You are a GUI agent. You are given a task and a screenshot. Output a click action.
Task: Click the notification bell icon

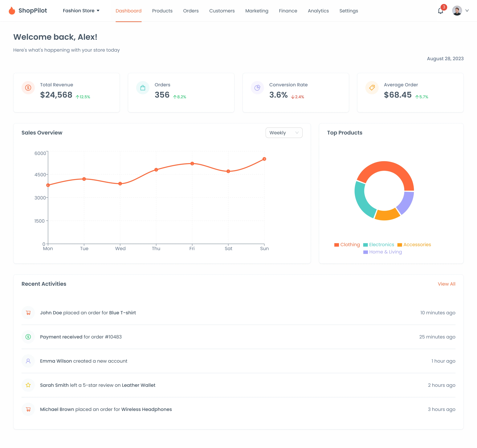pyautogui.click(x=440, y=11)
